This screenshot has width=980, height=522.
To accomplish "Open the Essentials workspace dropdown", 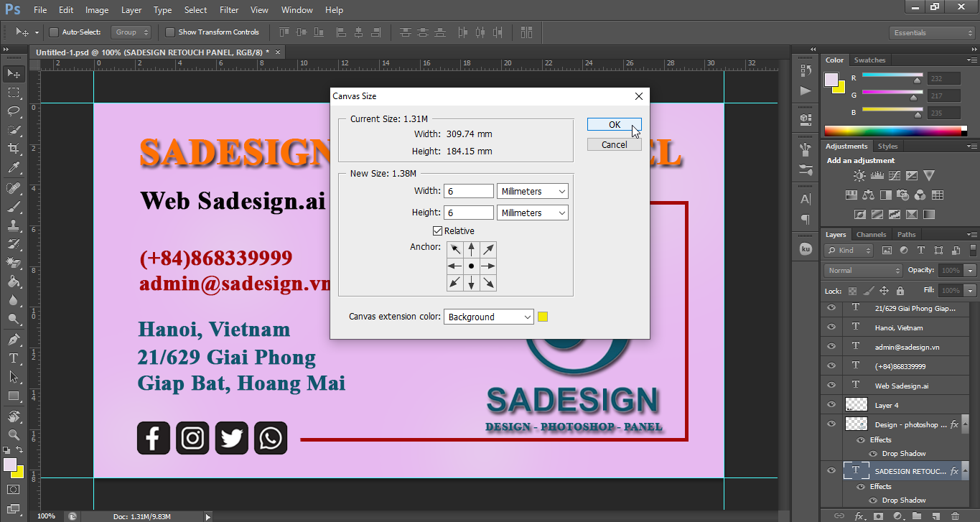I will pos(931,33).
